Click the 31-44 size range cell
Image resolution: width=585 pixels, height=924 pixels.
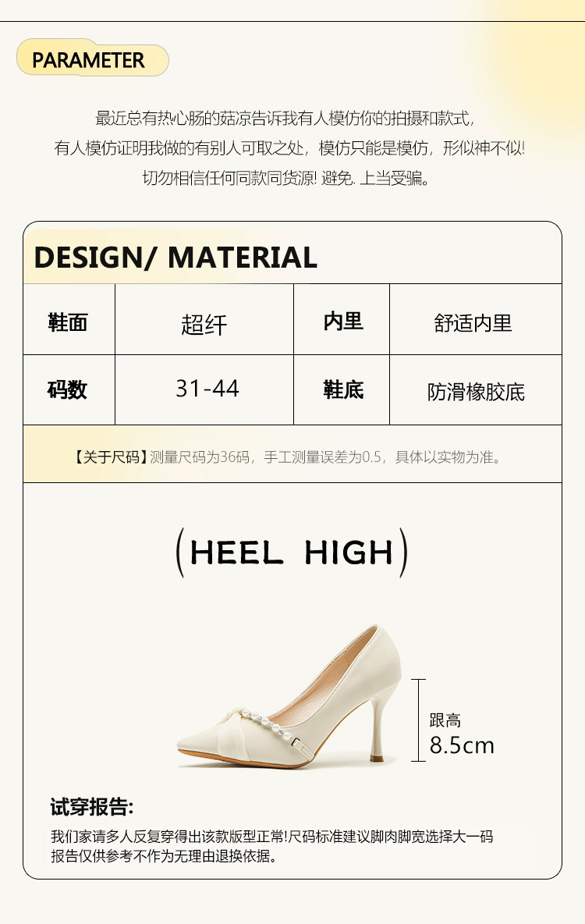(x=204, y=389)
